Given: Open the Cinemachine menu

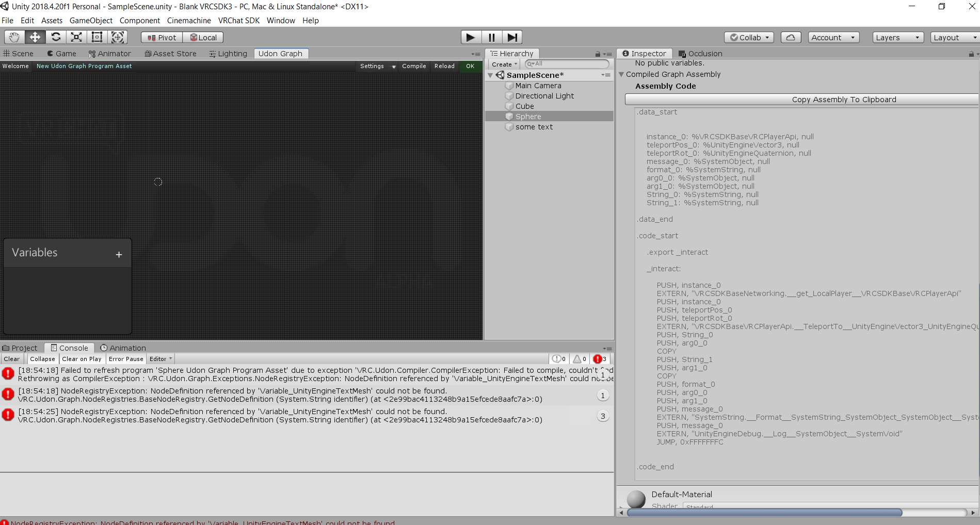Looking at the screenshot, I should point(189,21).
